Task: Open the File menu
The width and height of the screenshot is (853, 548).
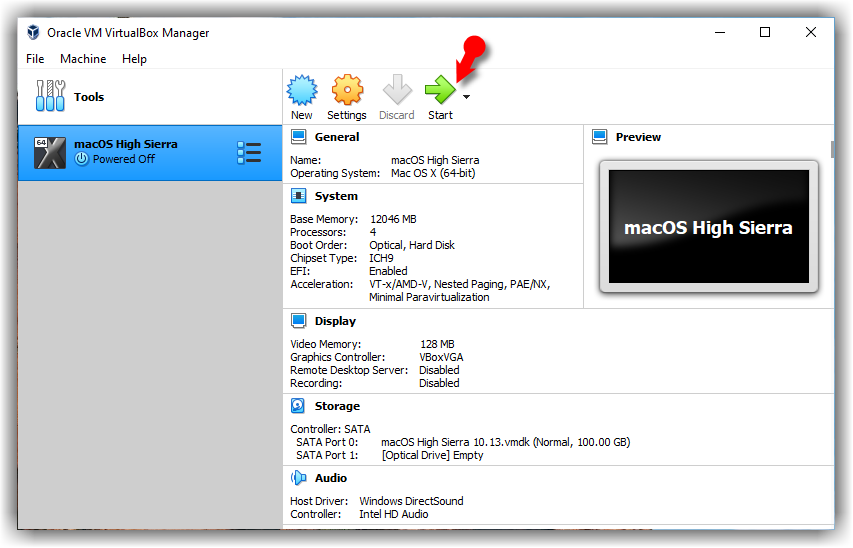Action: 35,59
